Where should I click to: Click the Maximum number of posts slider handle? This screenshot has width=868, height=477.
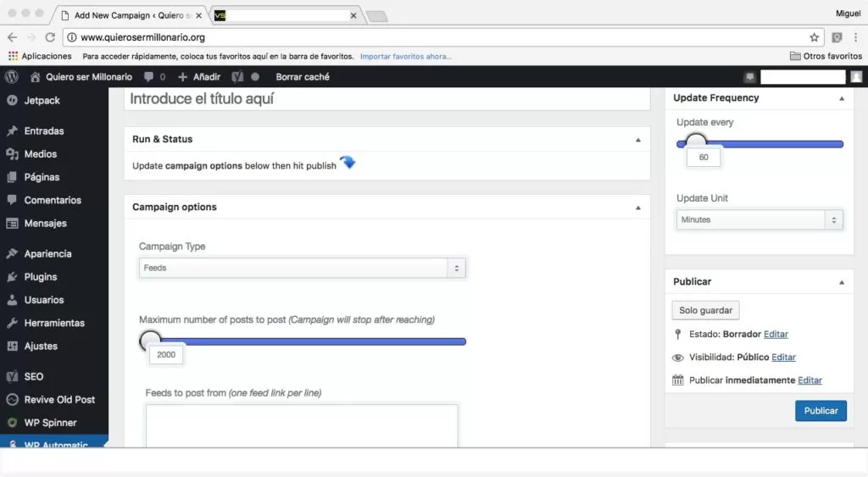150,340
